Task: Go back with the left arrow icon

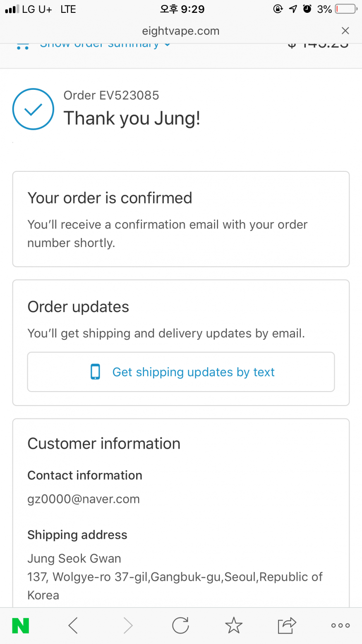Action: click(x=73, y=625)
